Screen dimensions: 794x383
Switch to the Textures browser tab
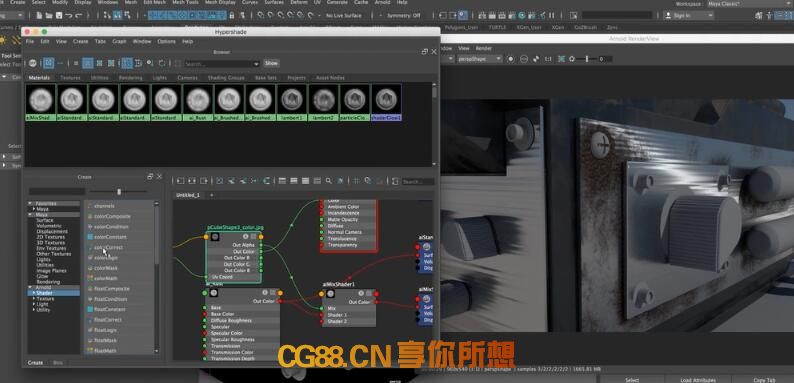point(70,78)
